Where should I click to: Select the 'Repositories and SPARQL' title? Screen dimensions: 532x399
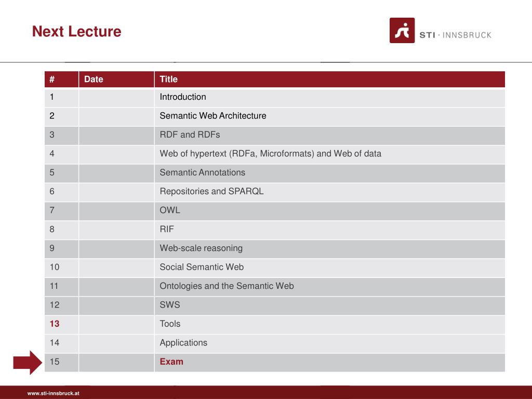[x=211, y=191]
